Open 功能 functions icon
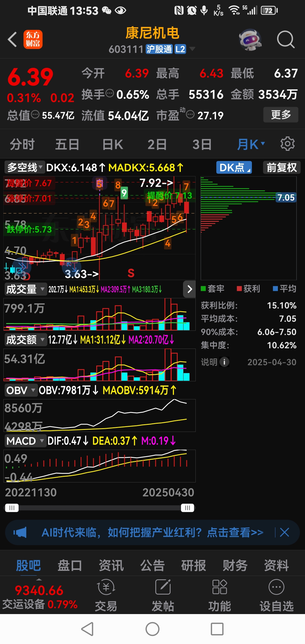Viewport: 305px width, 644px height. (x=220, y=595)
